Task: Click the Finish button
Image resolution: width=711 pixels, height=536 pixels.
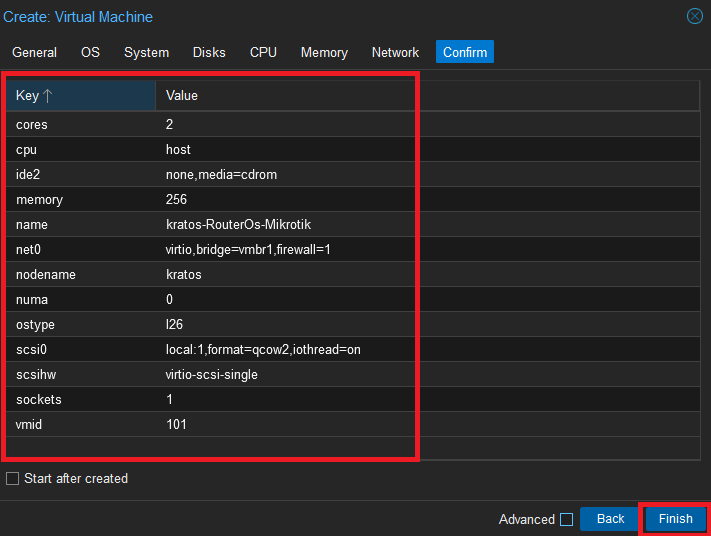Action: pyautogui.click(x=675, y=519)
